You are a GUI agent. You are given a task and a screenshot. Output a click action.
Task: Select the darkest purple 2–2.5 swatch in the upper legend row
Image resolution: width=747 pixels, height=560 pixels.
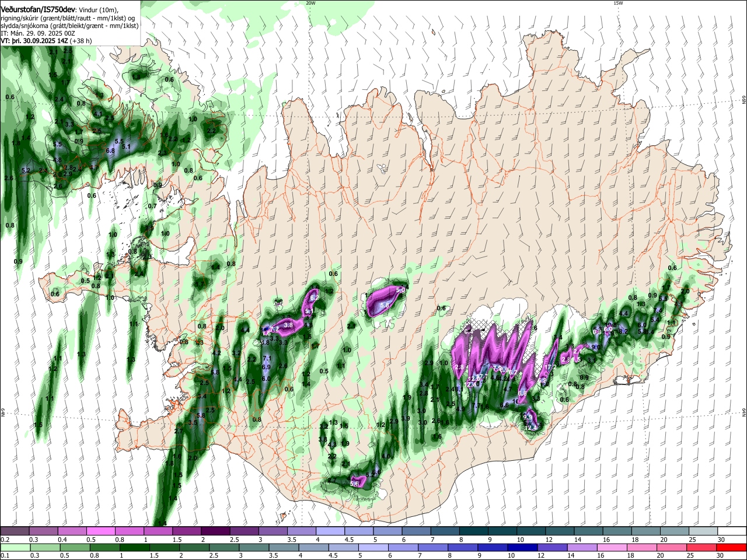215,531
